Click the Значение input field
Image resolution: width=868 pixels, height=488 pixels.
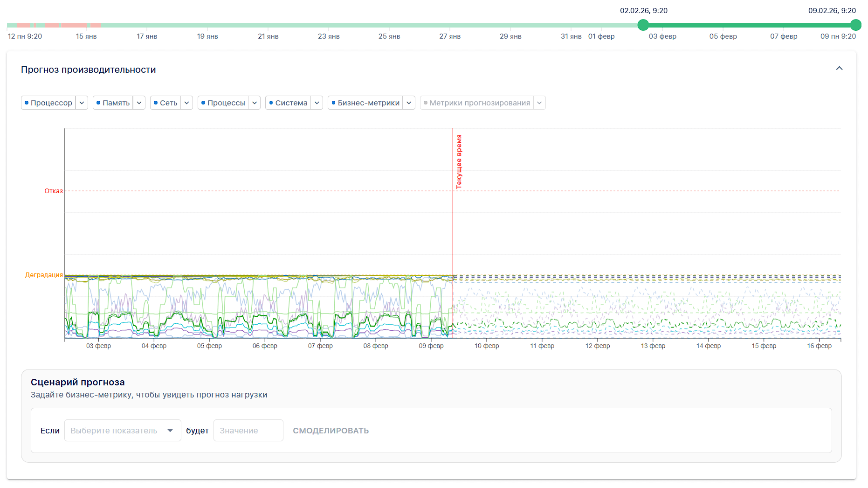click(248, 431)
